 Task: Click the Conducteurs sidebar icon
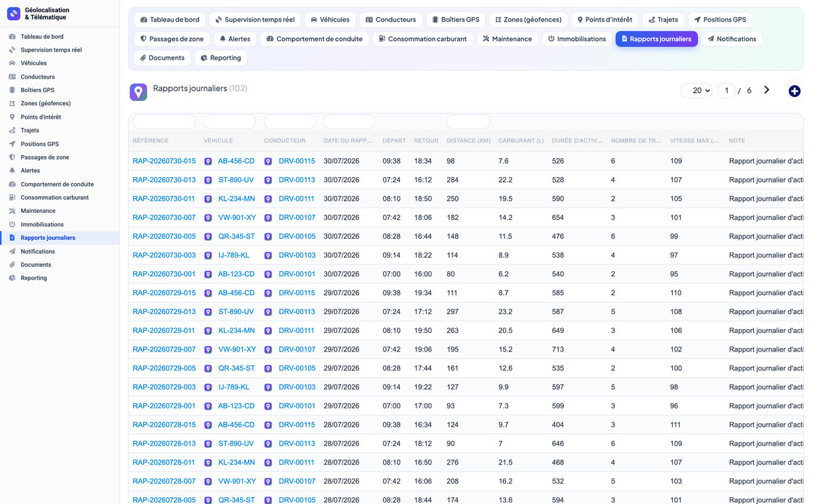(12, 77)
